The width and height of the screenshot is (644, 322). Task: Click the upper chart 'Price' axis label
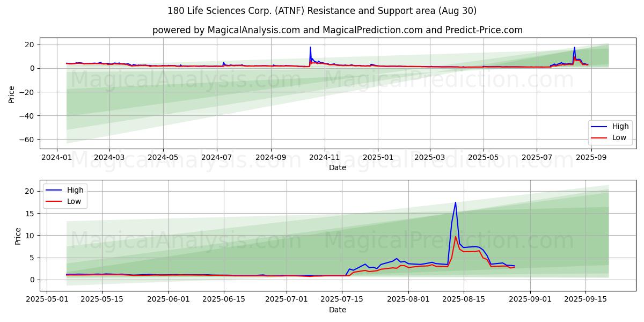click(12, 93)
